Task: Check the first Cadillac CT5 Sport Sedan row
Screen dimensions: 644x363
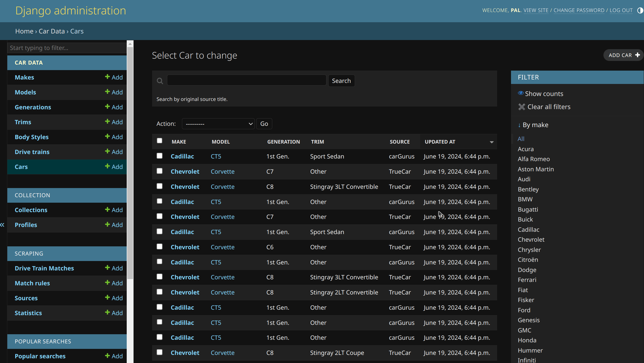Action: coord(159,156)
